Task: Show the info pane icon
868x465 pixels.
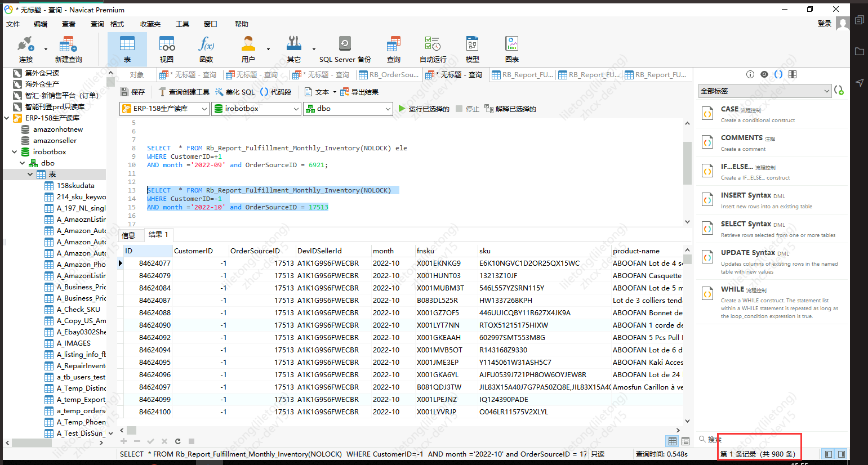Action: pos(750,74)
